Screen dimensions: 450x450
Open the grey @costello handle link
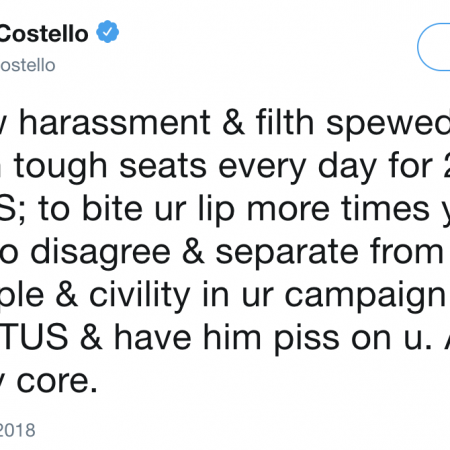click(x=28, y=65)
